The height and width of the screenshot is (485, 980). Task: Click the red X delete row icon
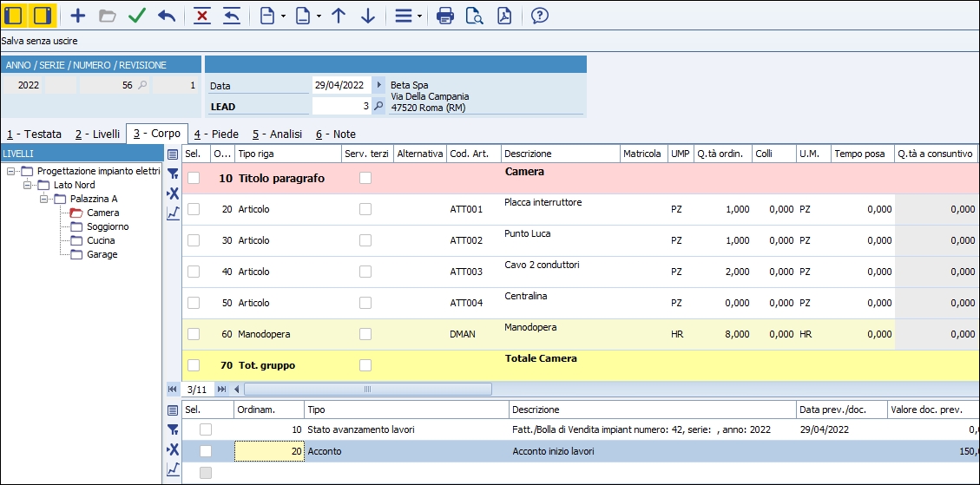click(202, 16)
